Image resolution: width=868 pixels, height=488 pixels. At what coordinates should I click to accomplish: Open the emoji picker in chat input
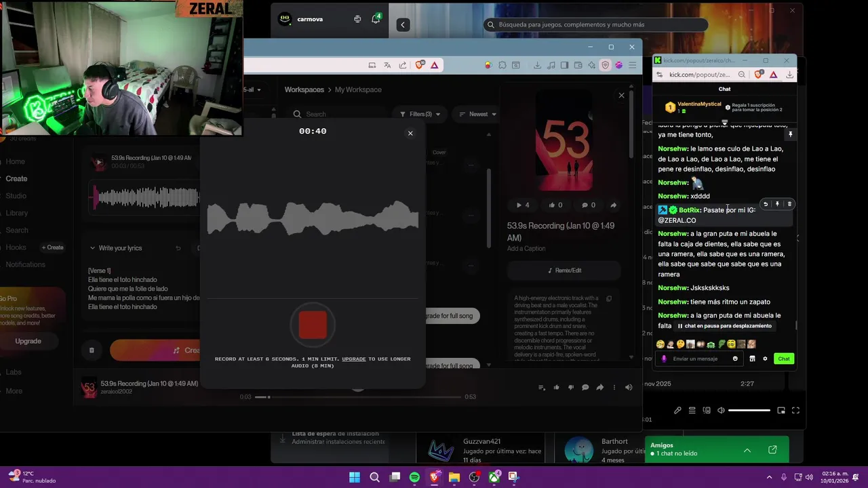[x=735, y=359]
